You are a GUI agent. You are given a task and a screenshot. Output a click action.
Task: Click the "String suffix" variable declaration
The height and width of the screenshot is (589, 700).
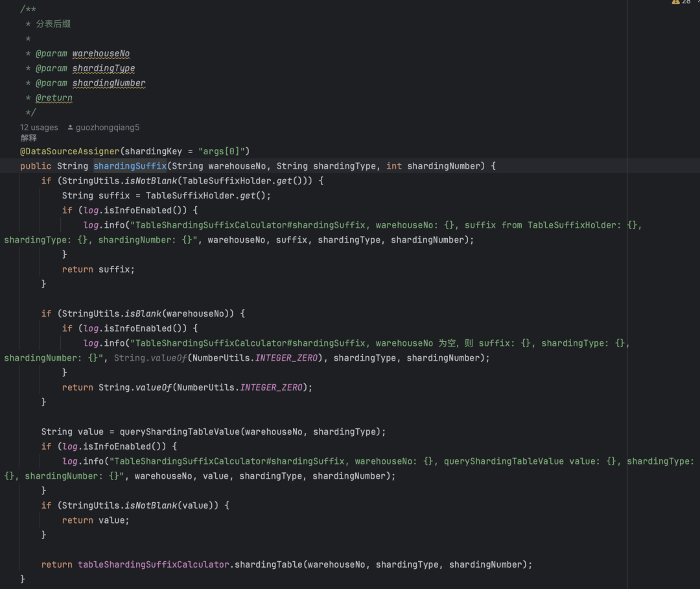click(96, 196)
